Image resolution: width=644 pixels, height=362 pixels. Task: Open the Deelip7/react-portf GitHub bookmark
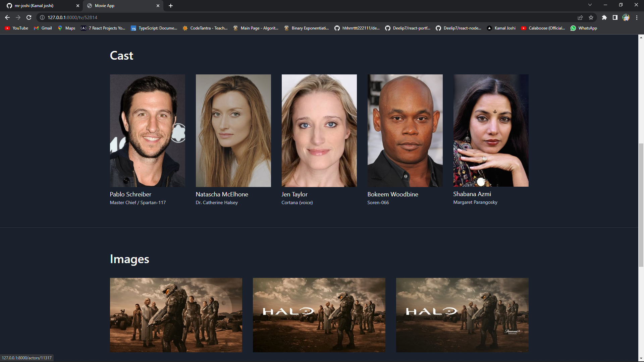(408, 28)
